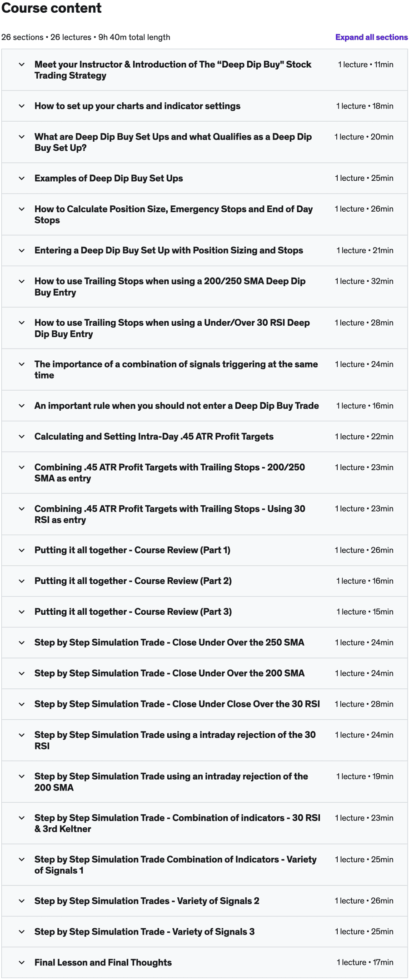
Task: Select Course Review (Part 2) section title
Action: coord(133,581)
